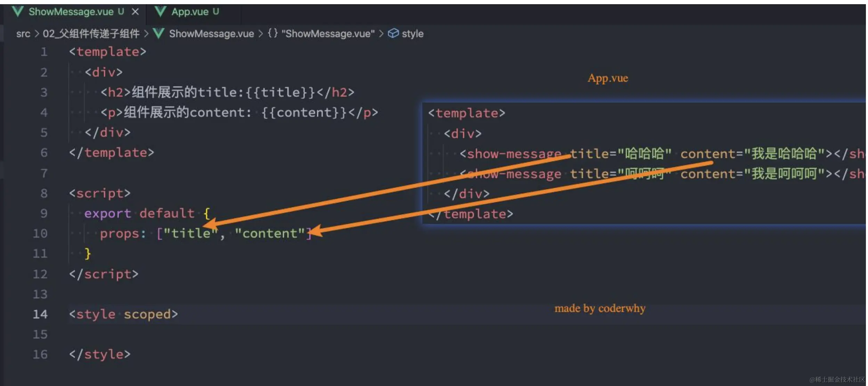Click the h2 line with {{title}}
868x386 pixels.
(x=227, y=92)
